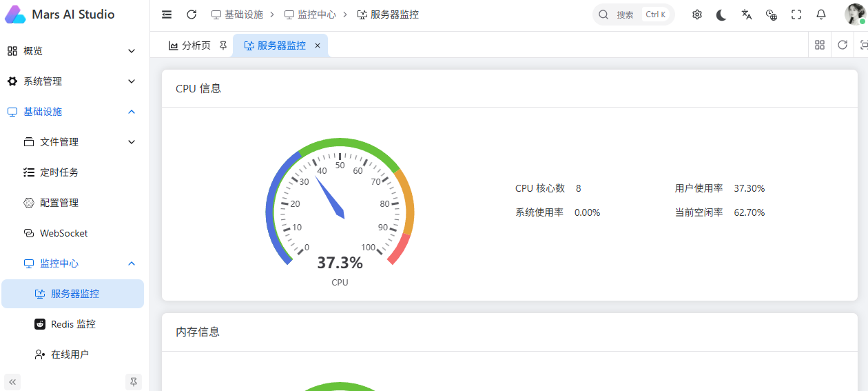Screen dimensions: 868x391
Task: Click the globe timezone icon
Action: (772, 14)
